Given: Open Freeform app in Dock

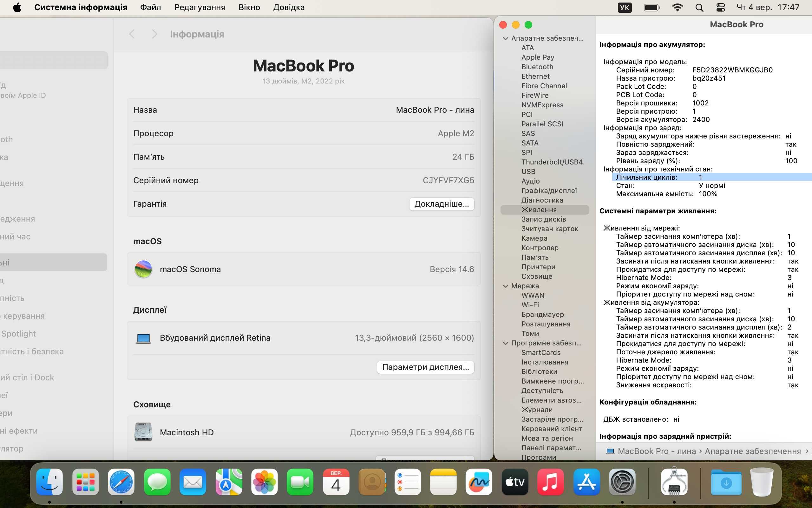Looking at the screenshot, I should pos(479,482).
